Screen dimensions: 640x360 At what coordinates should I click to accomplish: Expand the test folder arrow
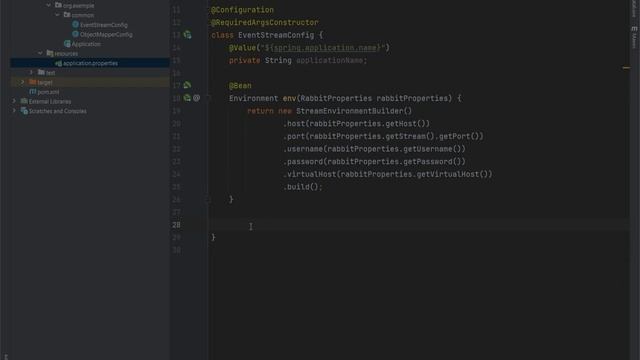(x=31, y=72)
